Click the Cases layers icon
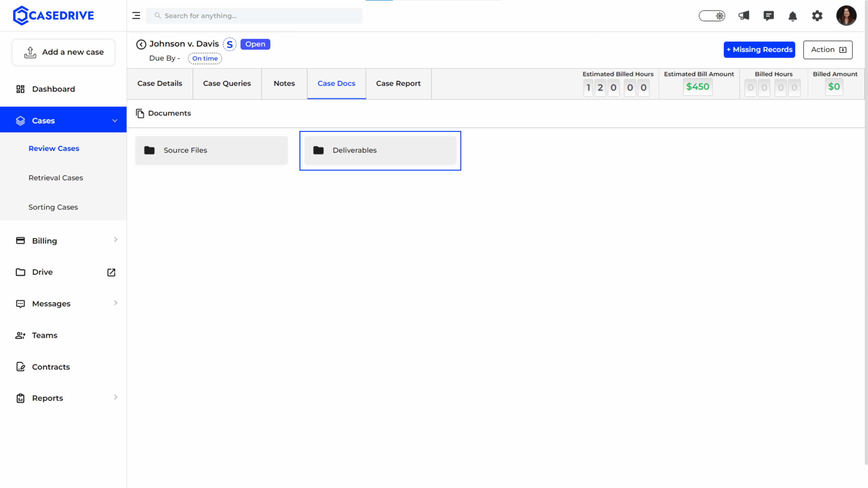Image resolution: width=868 pixels, height=488 pixels. (x=20, y=120)
